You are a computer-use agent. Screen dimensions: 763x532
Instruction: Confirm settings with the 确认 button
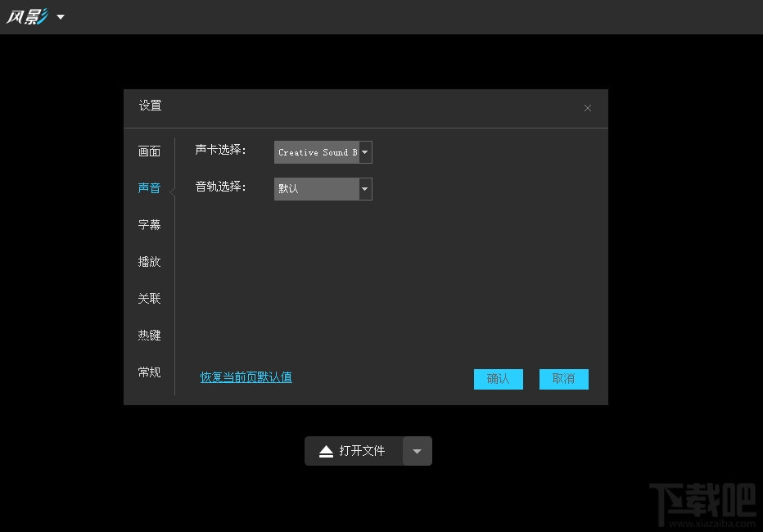499,379
